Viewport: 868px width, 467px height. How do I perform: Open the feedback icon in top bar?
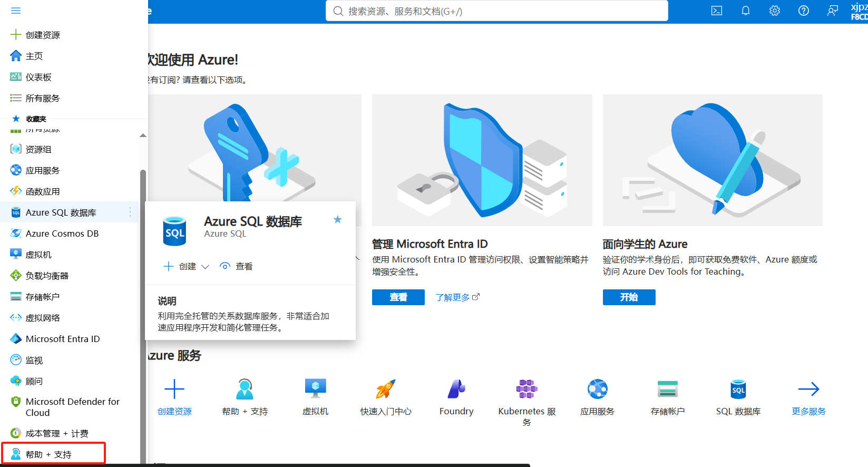[833, 11]
